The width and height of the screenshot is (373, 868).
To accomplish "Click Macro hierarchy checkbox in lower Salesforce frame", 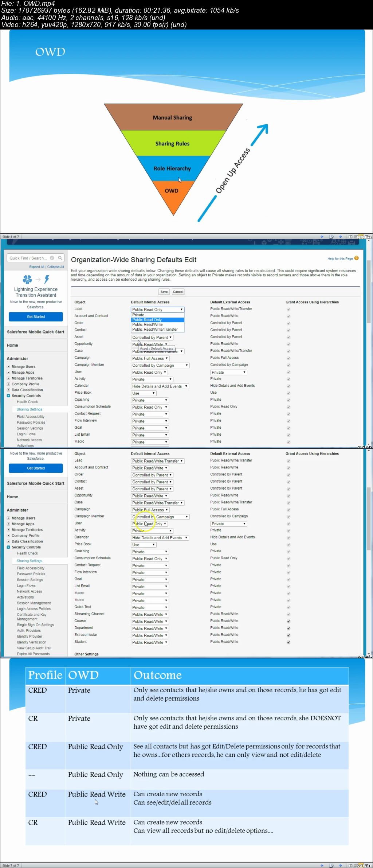I will [x=288, y=593].
